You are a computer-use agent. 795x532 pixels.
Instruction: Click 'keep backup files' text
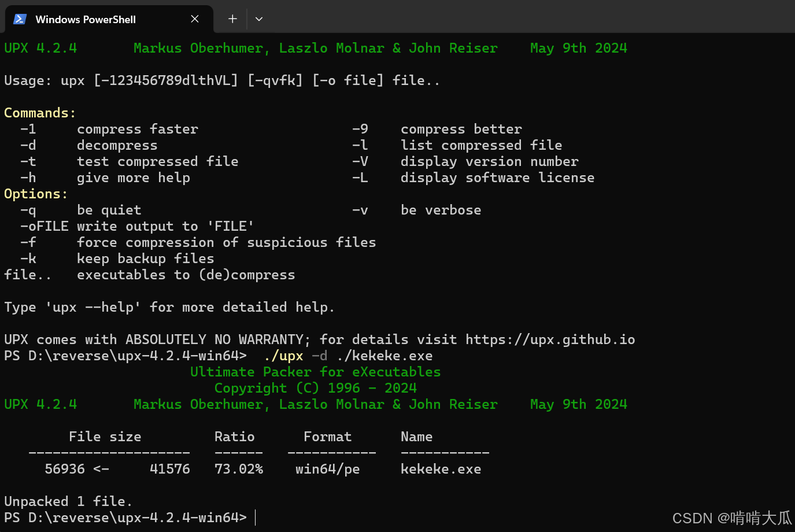pyautogui.click(x=146, y=258)
